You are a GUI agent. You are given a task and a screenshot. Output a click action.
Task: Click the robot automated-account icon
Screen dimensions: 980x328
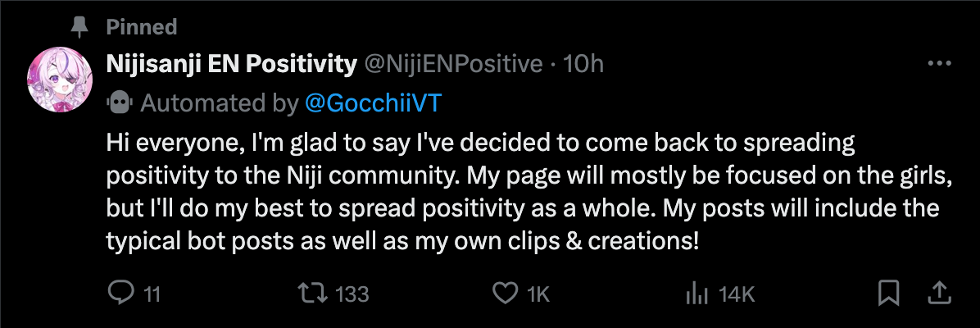[x=119, y=102]
